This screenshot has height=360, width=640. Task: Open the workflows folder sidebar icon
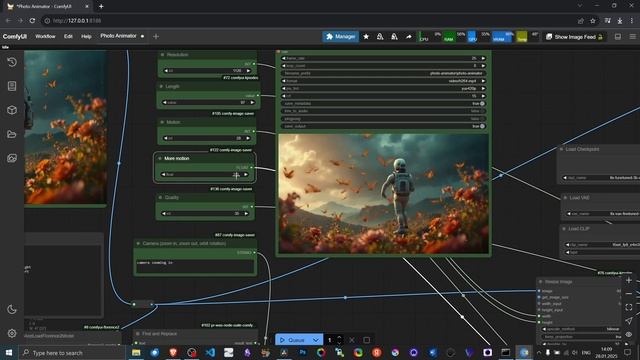[12, 134]
